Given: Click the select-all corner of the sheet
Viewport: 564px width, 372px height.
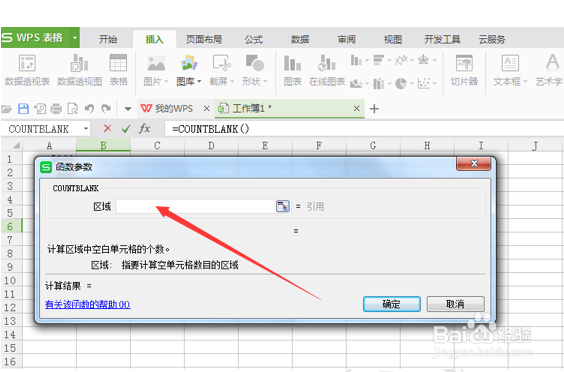Looking at the screenshot, I should 12,145.
